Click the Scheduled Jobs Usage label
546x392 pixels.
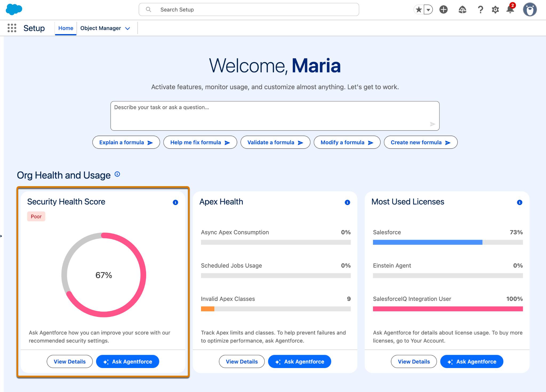[231, 266]
